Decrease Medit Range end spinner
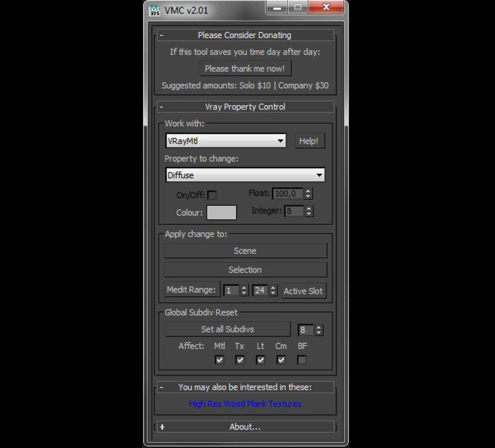 [273, 293]
